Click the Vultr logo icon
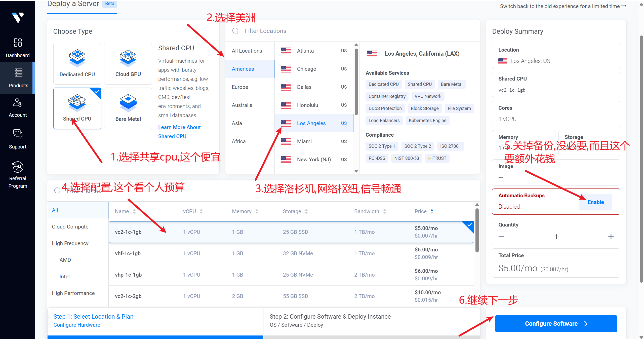Screen dimensions: 644x339 pyautogui.click(x=18, y=17)
